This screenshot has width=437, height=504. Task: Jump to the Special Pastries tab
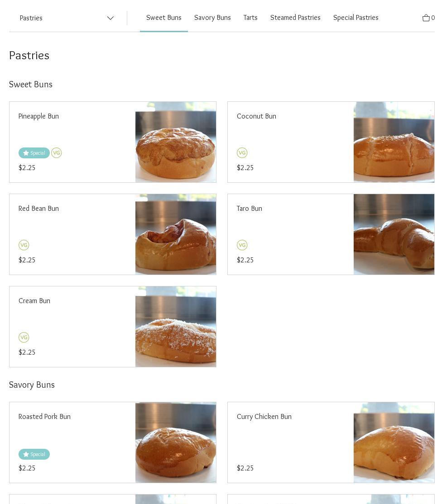coord(356,18)
